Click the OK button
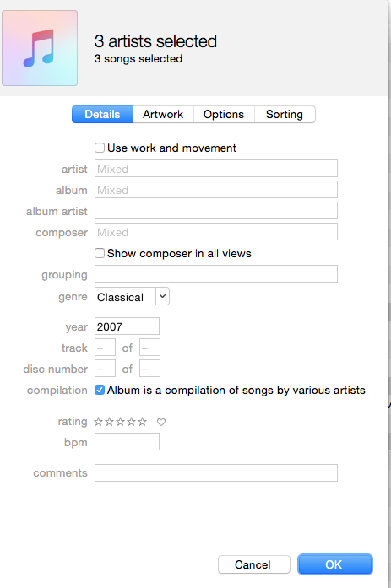391x588 pixels. pyautogui.click(x=334, y=564)
